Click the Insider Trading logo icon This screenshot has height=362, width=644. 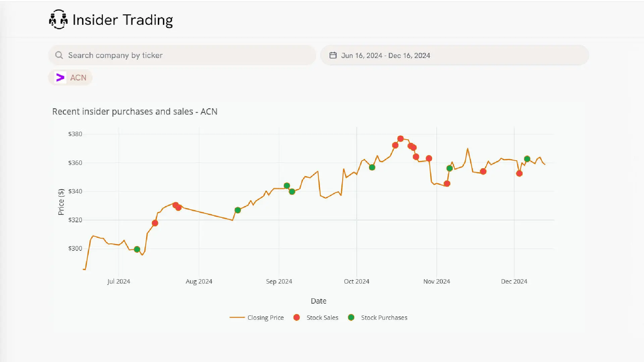pos(58,19)
